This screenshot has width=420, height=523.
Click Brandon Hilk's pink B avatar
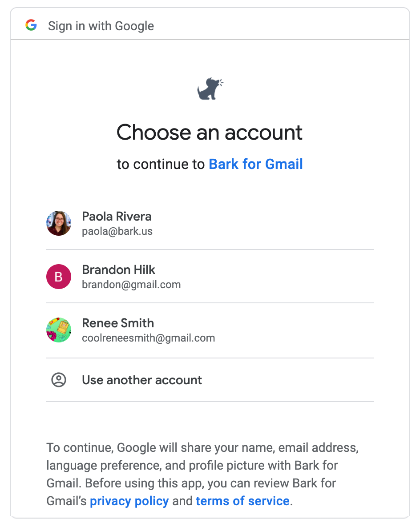click(x=59, y=277)
